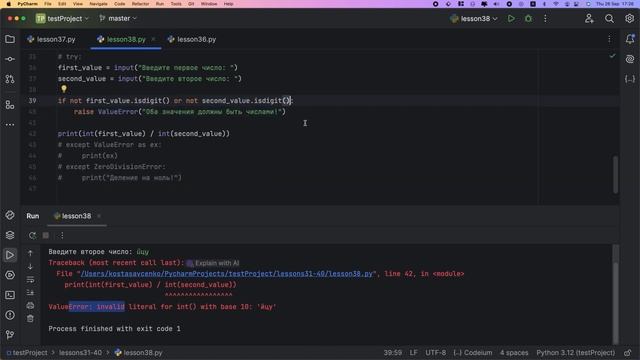Open Search Everywhere magnifier icon
Screen dimensions: 640x360
click(609, 18)
